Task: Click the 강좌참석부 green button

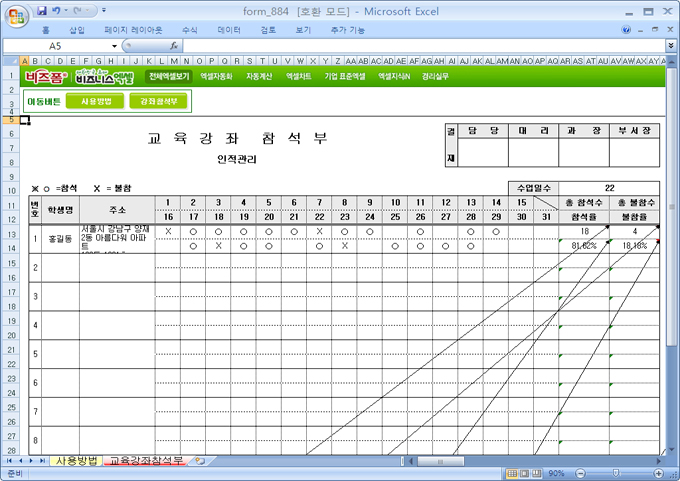Action: click(159, 101)
